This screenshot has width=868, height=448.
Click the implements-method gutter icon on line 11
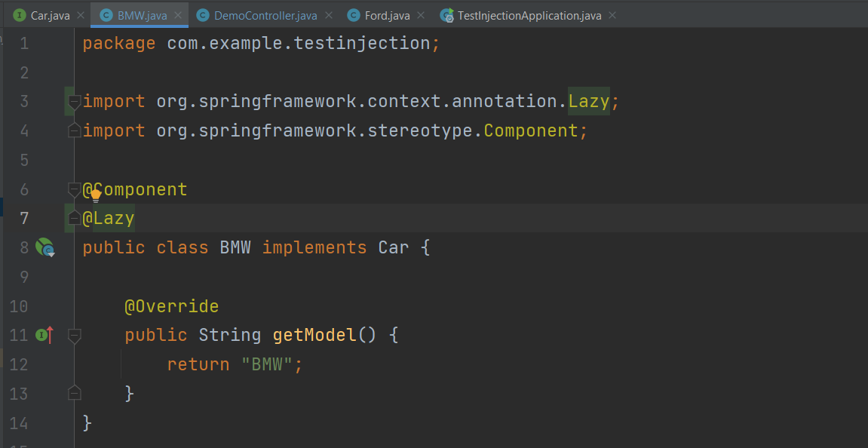44,335
